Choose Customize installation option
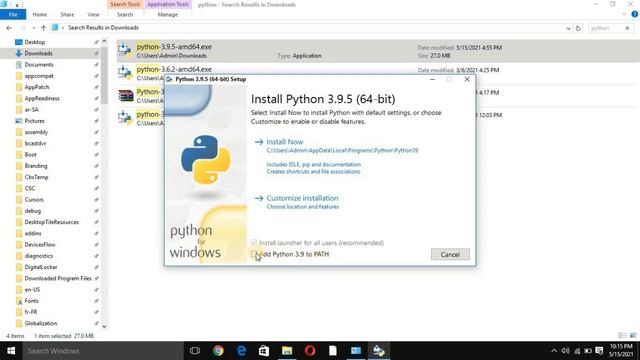 click(x=302, y=198)
